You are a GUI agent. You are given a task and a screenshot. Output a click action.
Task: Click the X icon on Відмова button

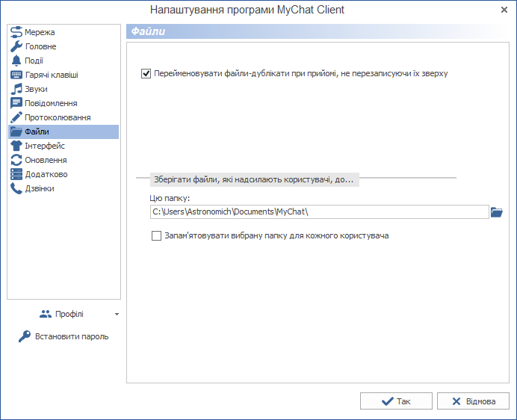click(456, 401)
